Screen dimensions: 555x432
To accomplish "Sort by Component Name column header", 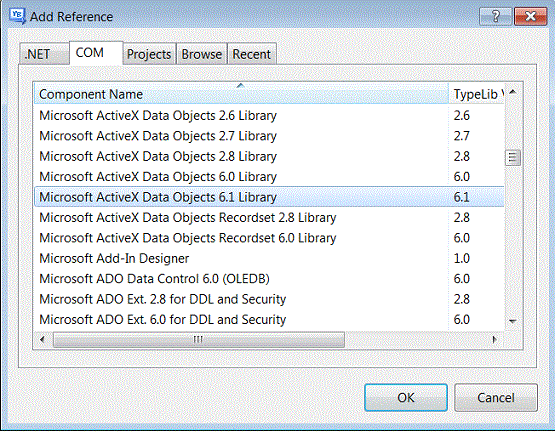I will click(x=241, y=94).
